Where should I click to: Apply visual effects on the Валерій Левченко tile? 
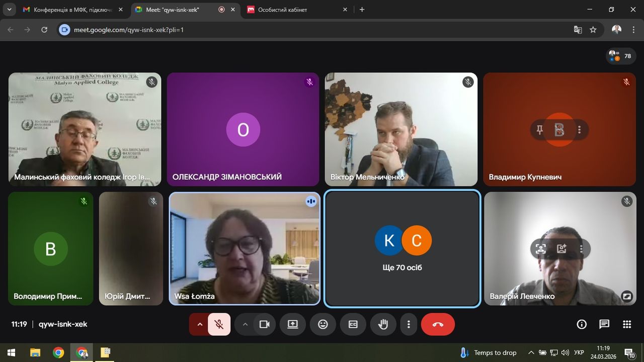tap(561, 248)
